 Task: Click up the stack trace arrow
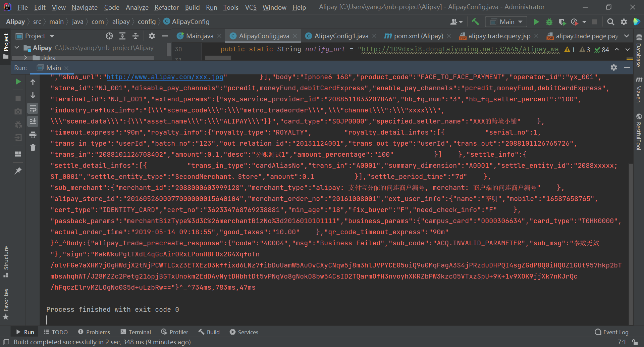33,82
